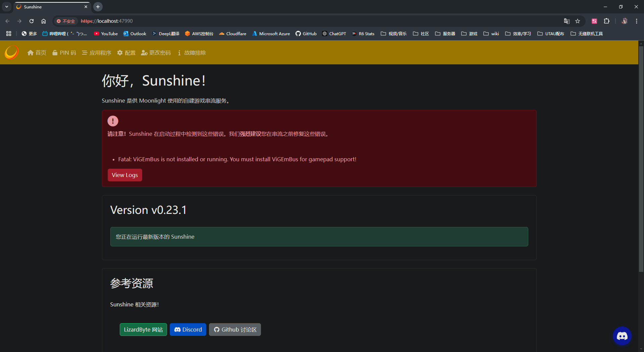The width and height of the screenshot is (644, 352).
Task: Open 故障排除 troubleshooting page
Action: coord(192,53)
